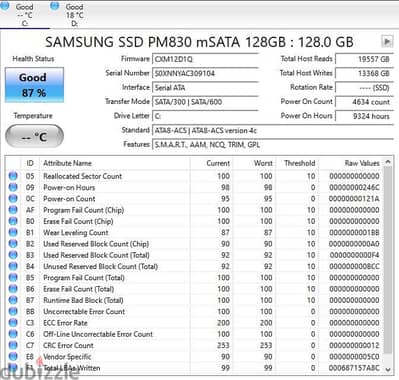Select the Interface Serial ATA field
The image size is (399, 380).
coord(205,88)
